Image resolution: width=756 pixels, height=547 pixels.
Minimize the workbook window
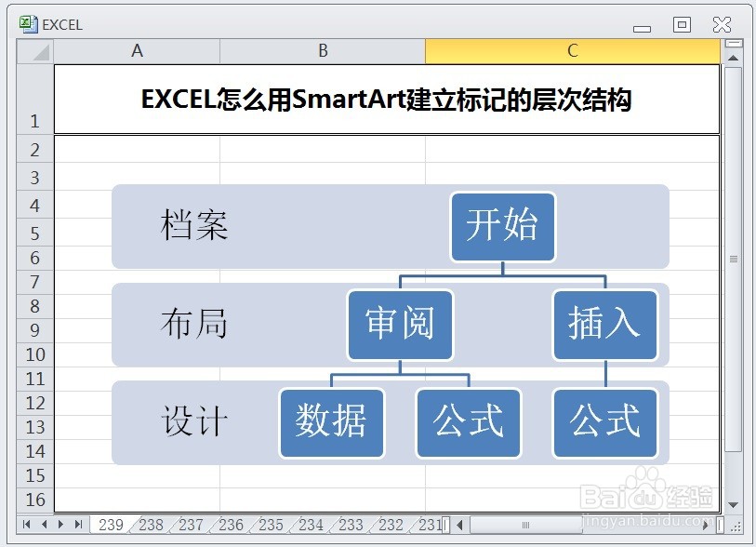(x=642, y=29)
